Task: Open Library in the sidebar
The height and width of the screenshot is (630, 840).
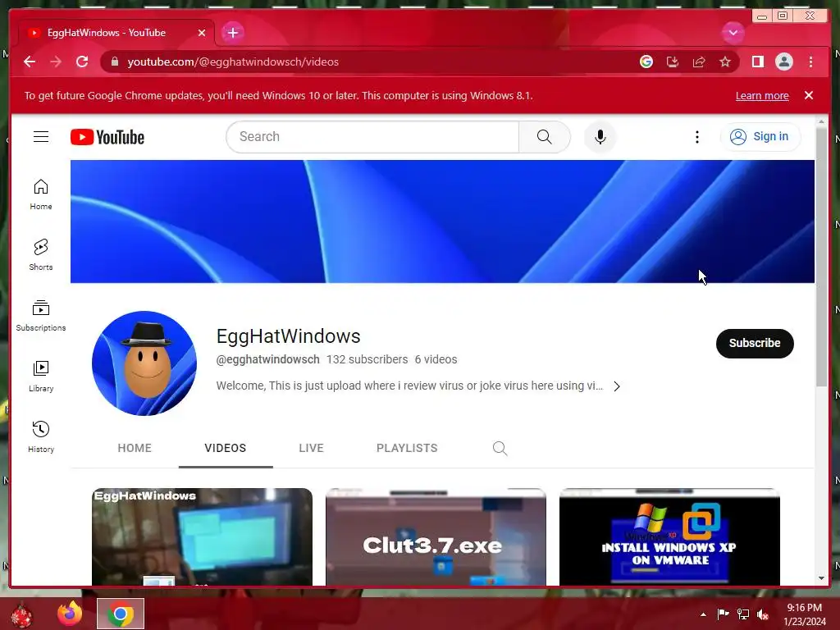Action: [x=41, y=377]
